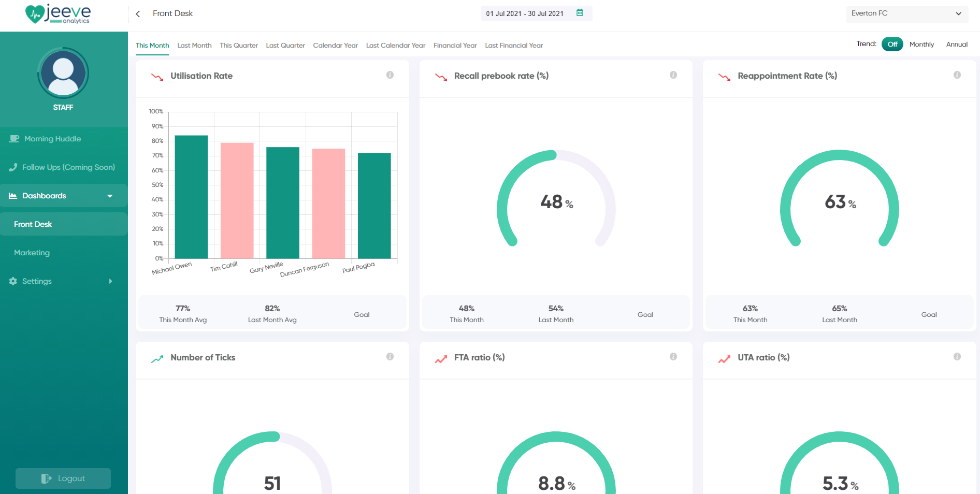Click the 51 Number of Ticks gauge

pos(272,462)
